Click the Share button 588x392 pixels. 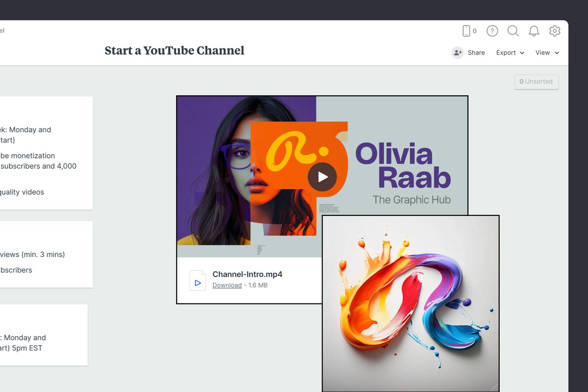click(476, 53)
